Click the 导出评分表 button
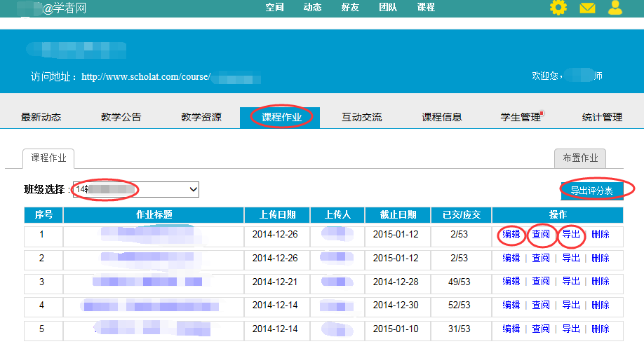Image resolution: width=644 pixels, height=344 pixels. click(591, 190)
